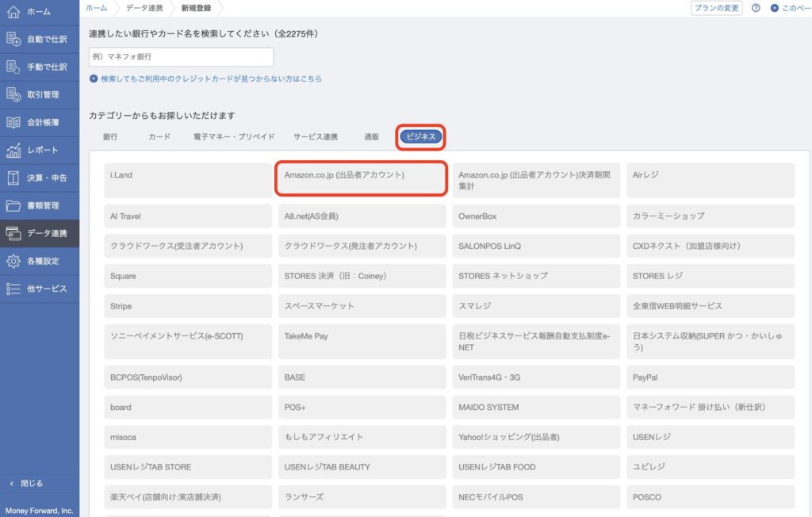Select the A8.net(AS会員) tile
This screenshot has height=517, width=812.
pyautogui.click(x=362, y=216)
